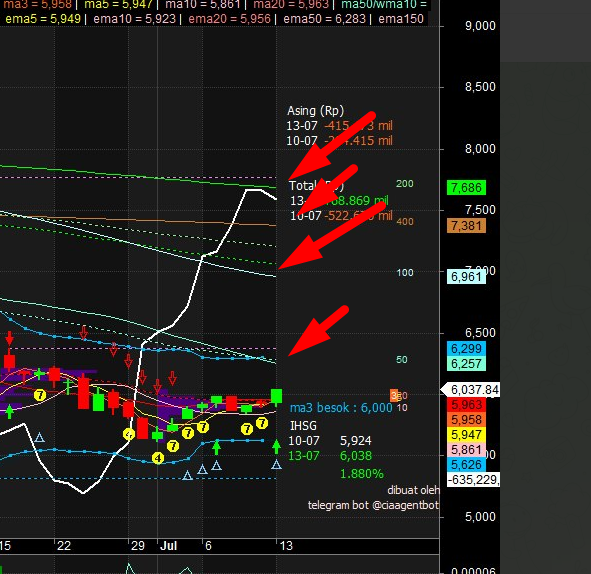Select the pink 5,861 price tag
Screen dimensions: 591x574
click(x=466, y=450)
